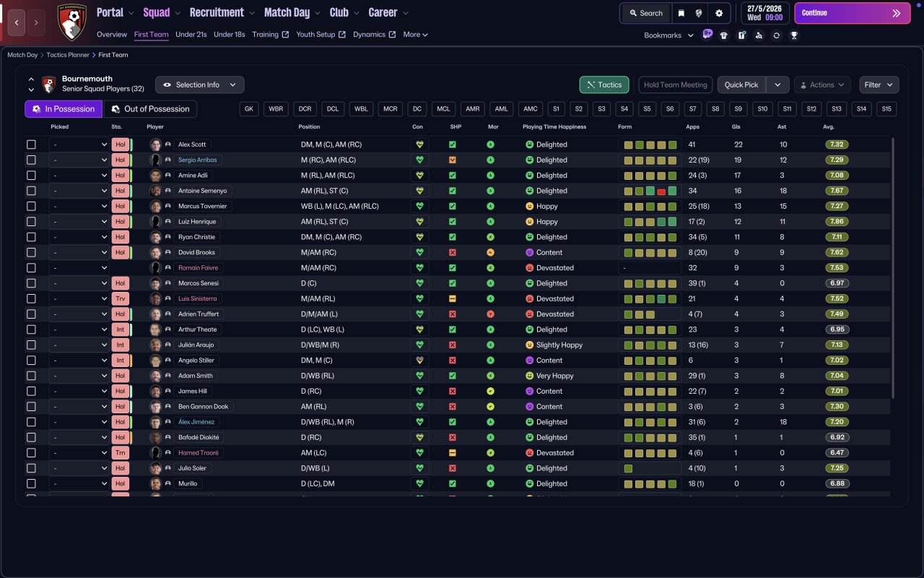Open the Picked dropdown for Romain Faivre
This screenshot has height=578, width=924.
click(79, 268)
